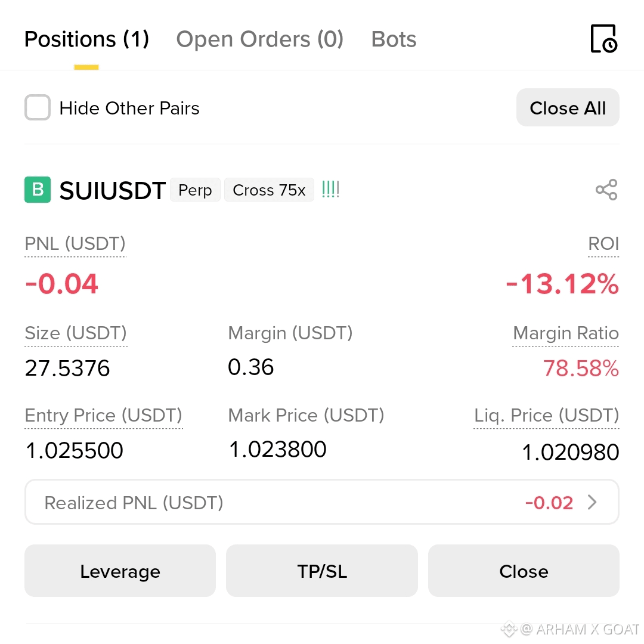Set TP/SL for the position
Image resolution: width=644 pixels, height=644 pixels.
coord(322,571)
